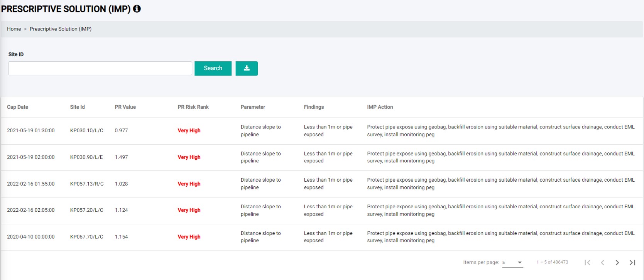
Task: Go to the first page of results
Action: click(x=587, y=263)
